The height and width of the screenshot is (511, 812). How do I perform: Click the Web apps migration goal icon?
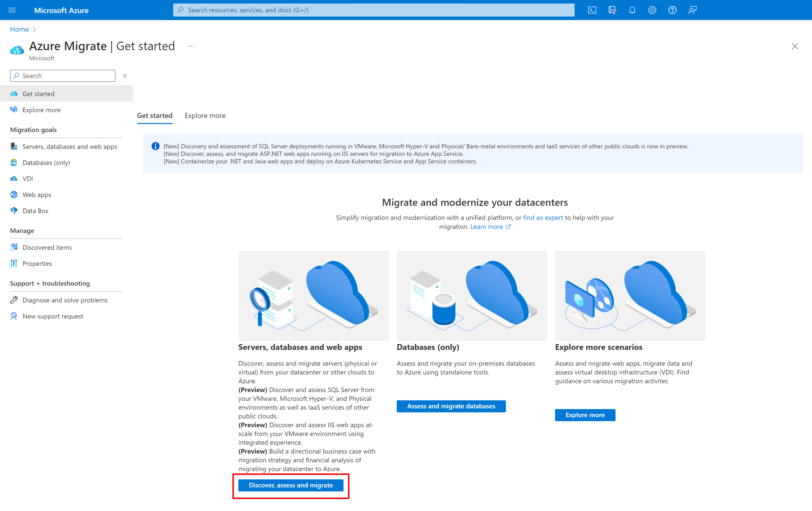[15, 194]
